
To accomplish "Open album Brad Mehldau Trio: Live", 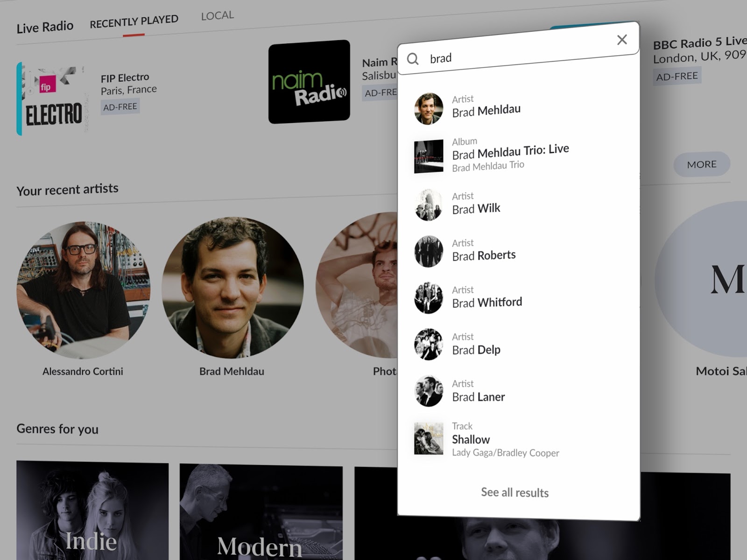I will pos(518,156).
